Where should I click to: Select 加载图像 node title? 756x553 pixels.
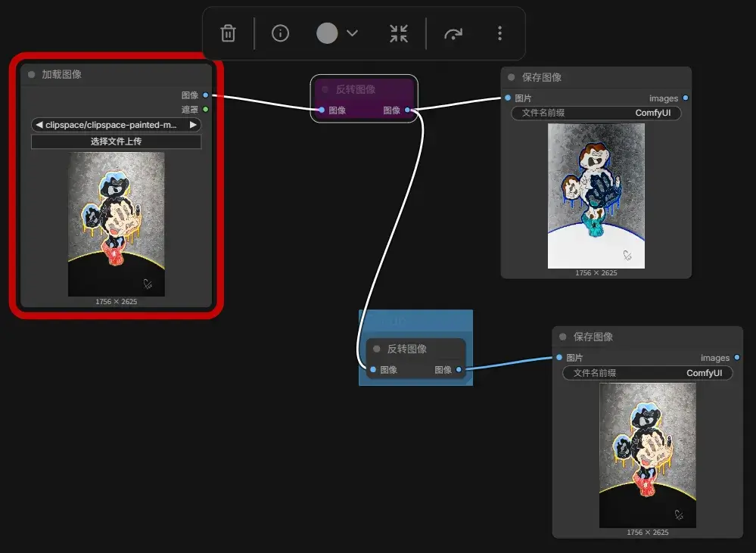pyautogui.click(x=62, y=74)
